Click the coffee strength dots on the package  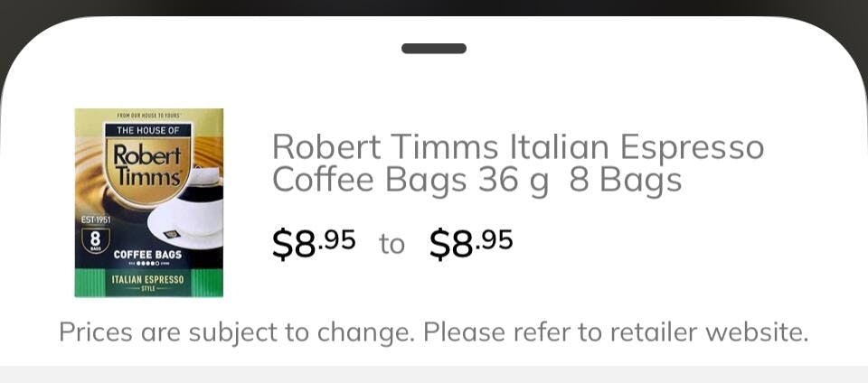click(147, 265)
